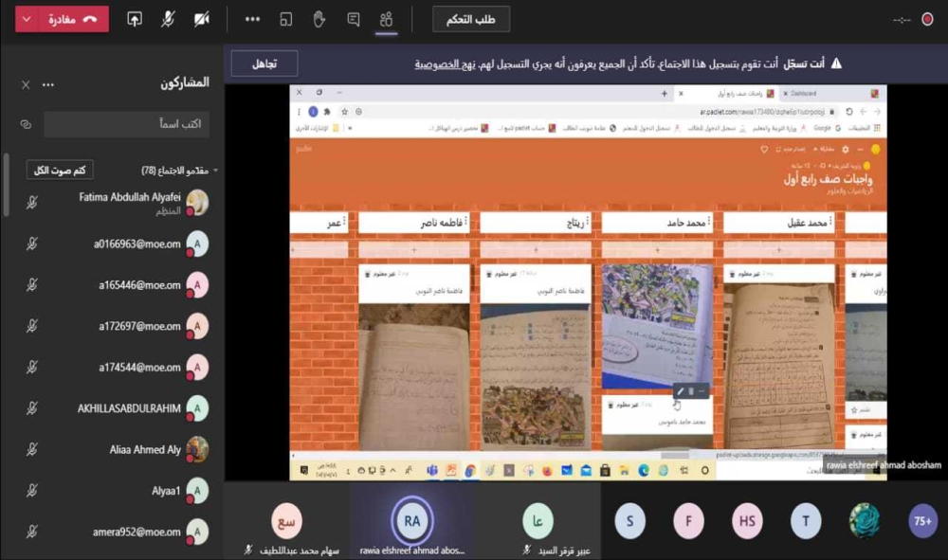Click the copy invite link icon

(x=26, y=124)
